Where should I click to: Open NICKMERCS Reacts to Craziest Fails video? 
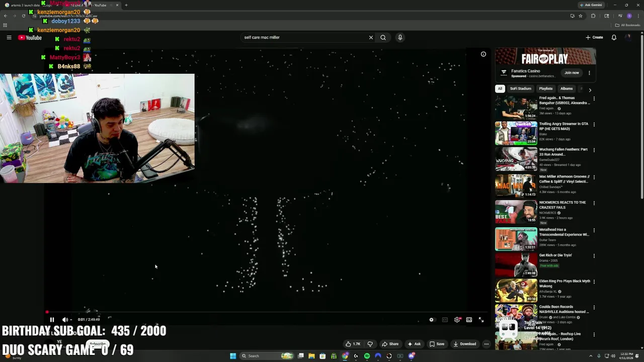tap(562, 205)
